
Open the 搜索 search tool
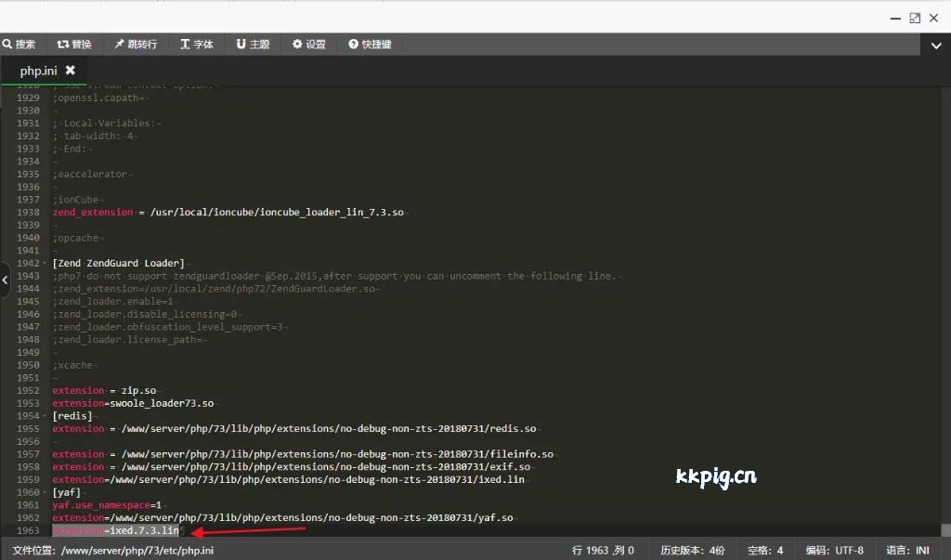click(x=19, y=45)
